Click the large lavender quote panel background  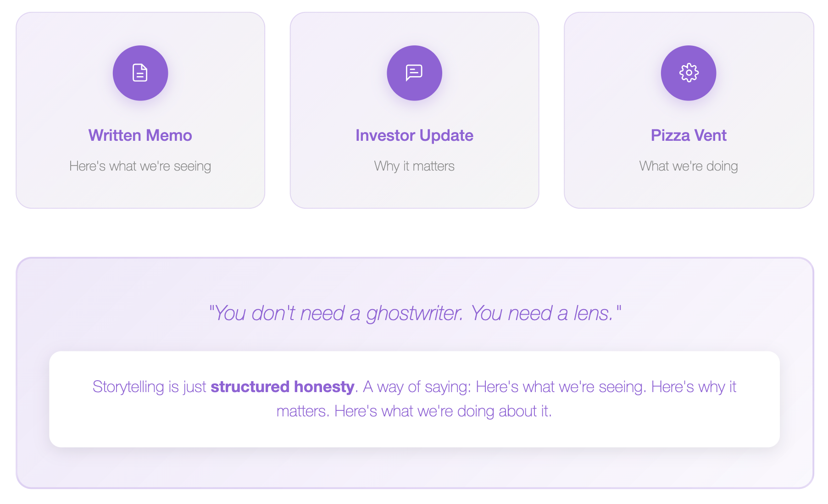(414, 468)
